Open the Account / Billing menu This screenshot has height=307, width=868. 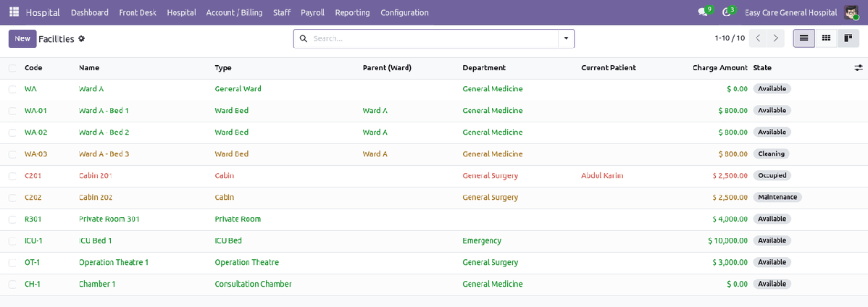pyautogui.click(x=234, y=12)
